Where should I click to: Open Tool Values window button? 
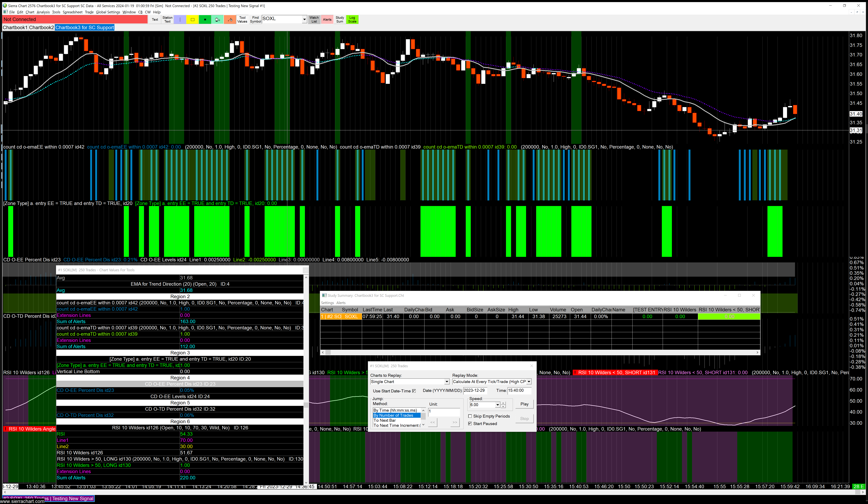pos(242,20)
